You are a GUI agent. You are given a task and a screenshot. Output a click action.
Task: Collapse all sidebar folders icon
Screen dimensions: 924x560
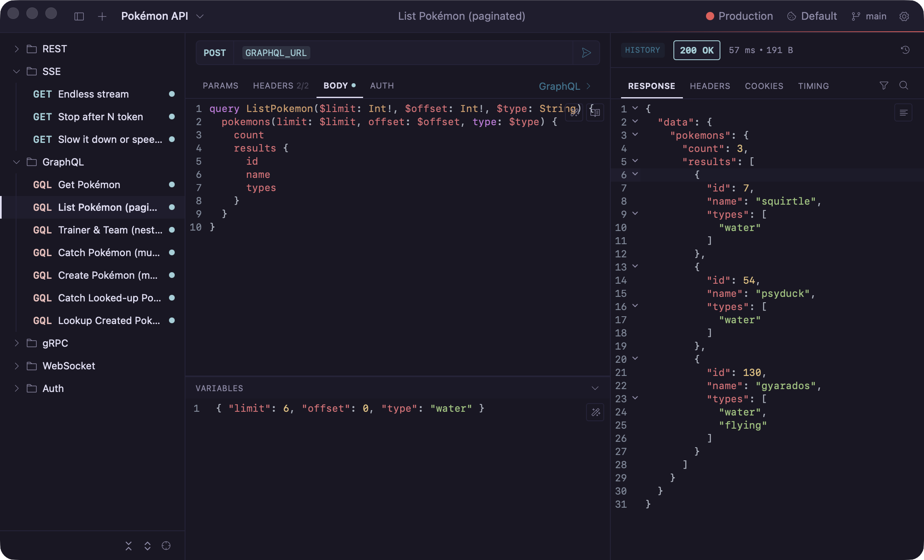pyautogui.click(x=129, y=546)
